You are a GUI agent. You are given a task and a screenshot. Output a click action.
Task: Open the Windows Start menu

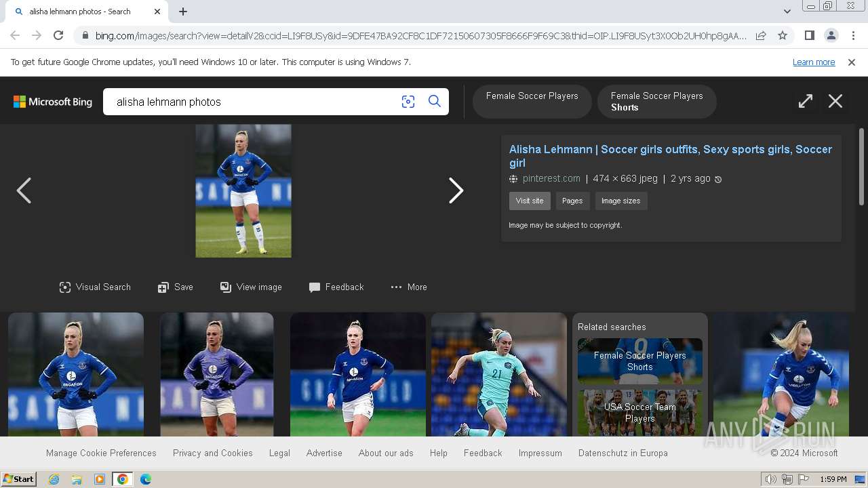(x=19, y=479)
